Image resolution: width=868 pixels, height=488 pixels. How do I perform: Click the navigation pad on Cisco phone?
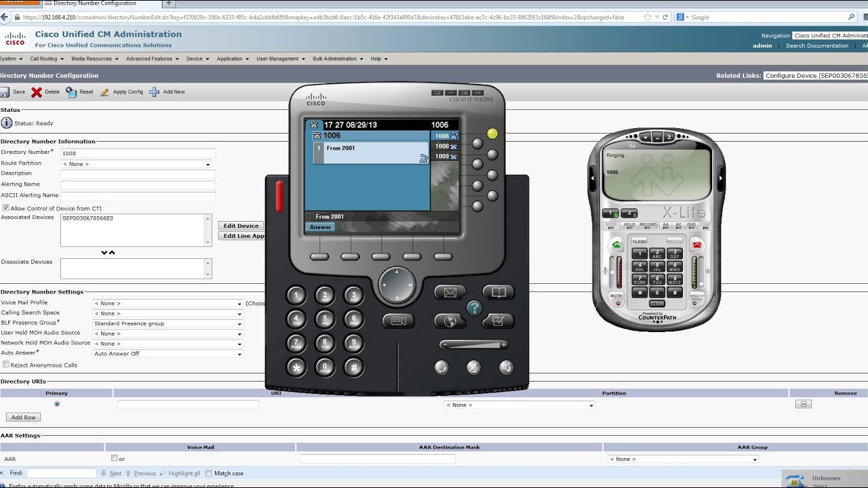[397, 285]
